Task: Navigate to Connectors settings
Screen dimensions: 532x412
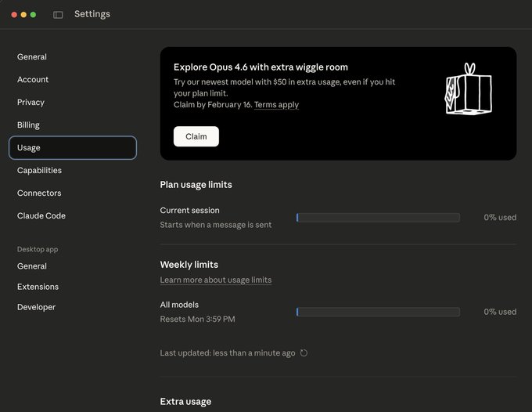Action: point(39,193)
